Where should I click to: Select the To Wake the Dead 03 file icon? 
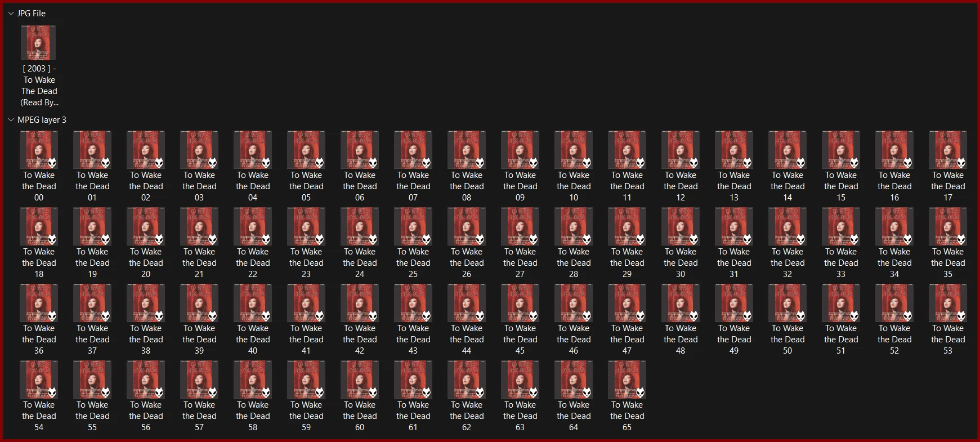pyautogui.click(x=199, y=150)
